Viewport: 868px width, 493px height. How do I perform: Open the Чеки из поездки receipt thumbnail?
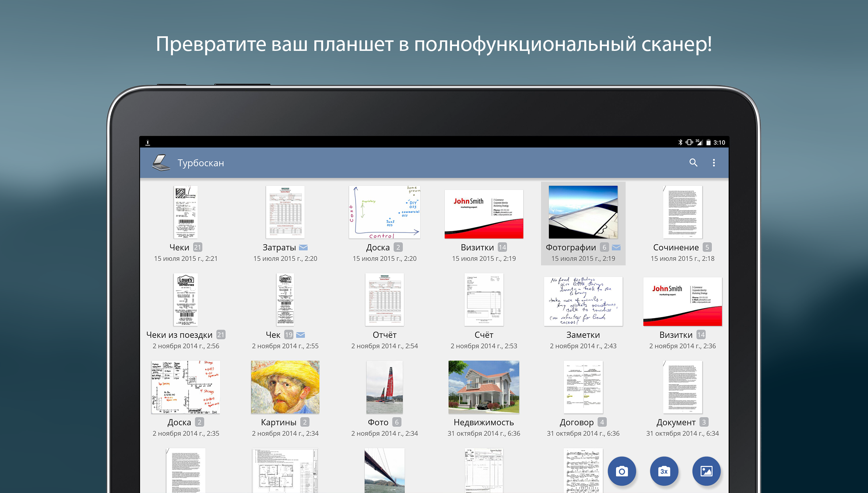pos(186,299)
